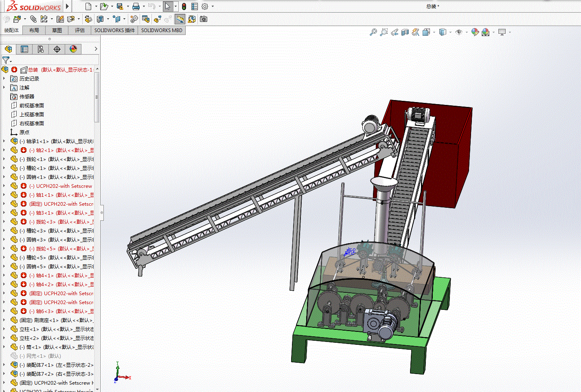Screen dimensions: 581x392
Task: Switch to the 评估 tab
Action: 80,30
